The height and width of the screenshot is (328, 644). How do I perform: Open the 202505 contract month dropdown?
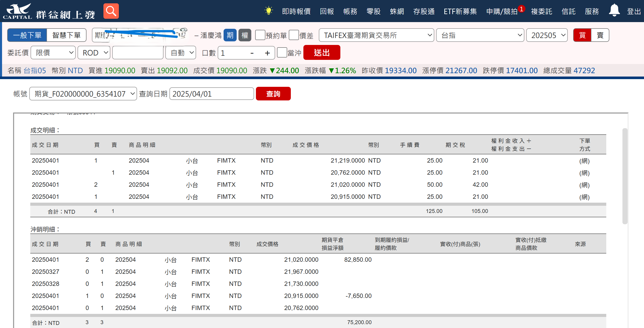coord(547,35)
